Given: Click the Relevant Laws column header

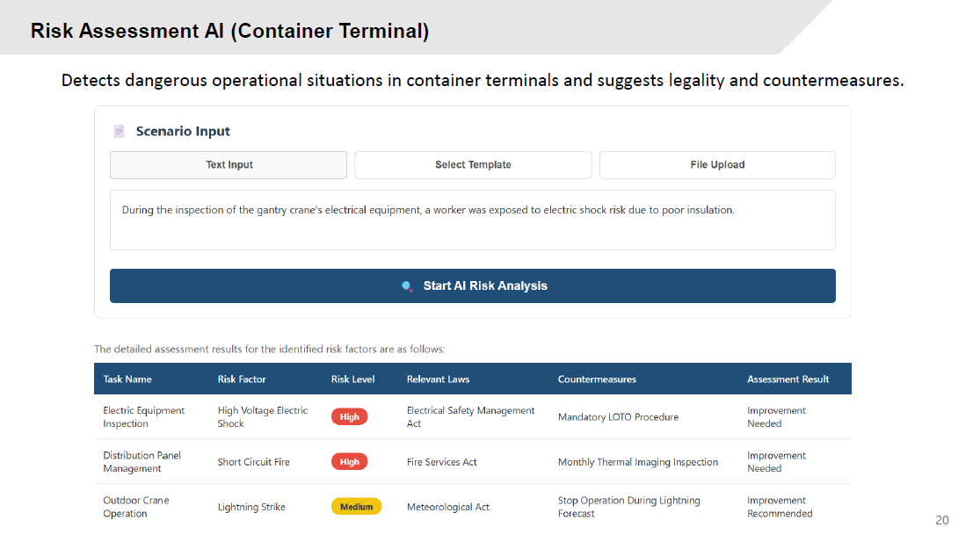Looking at the screenshot, I should tap(438, 379).
